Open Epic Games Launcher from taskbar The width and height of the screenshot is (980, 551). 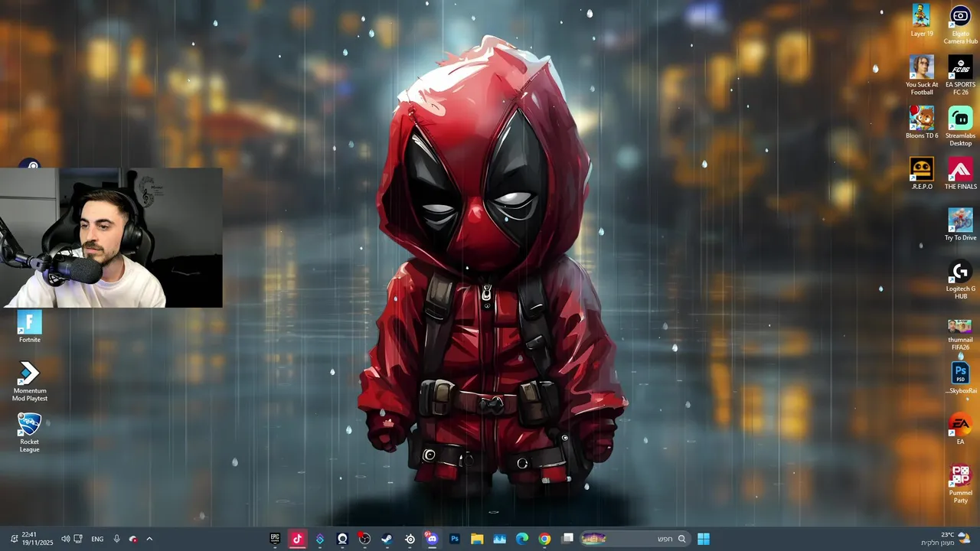(x=275, y=539)
